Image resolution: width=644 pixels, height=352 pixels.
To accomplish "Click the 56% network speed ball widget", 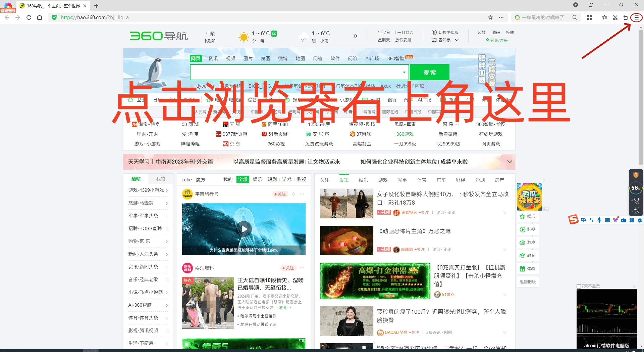I will click(635, 188).
